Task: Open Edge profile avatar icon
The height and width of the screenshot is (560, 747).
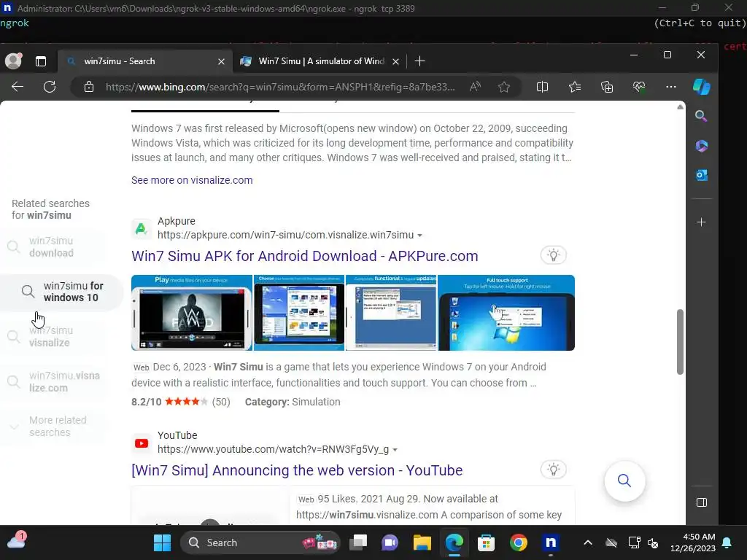Action: tap(13, 61)
